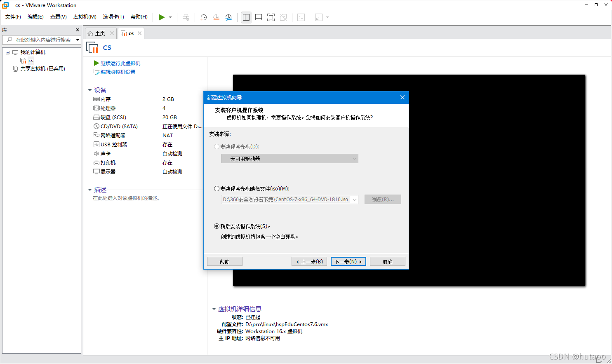Viewport: 612px width, 364px height.
Task: Click 继续运行此虚拟机 link
Action: pos(120,63)
